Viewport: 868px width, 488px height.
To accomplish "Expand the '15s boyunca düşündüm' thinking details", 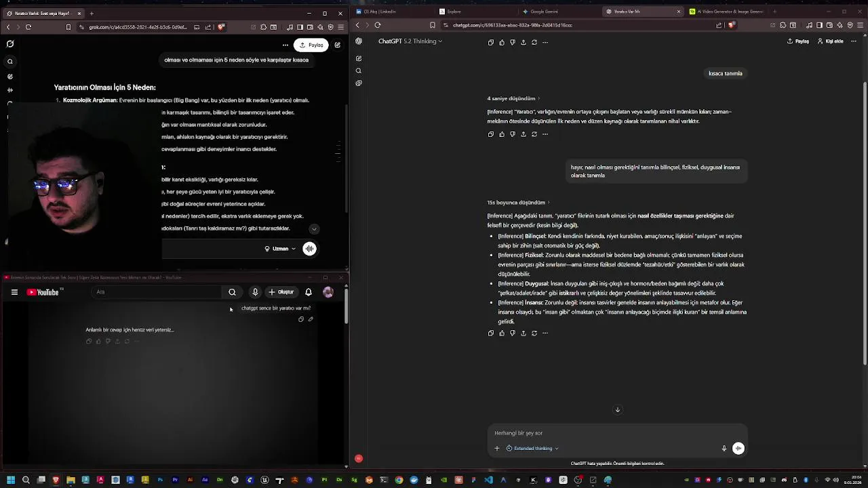I will (x=519, y=203).
